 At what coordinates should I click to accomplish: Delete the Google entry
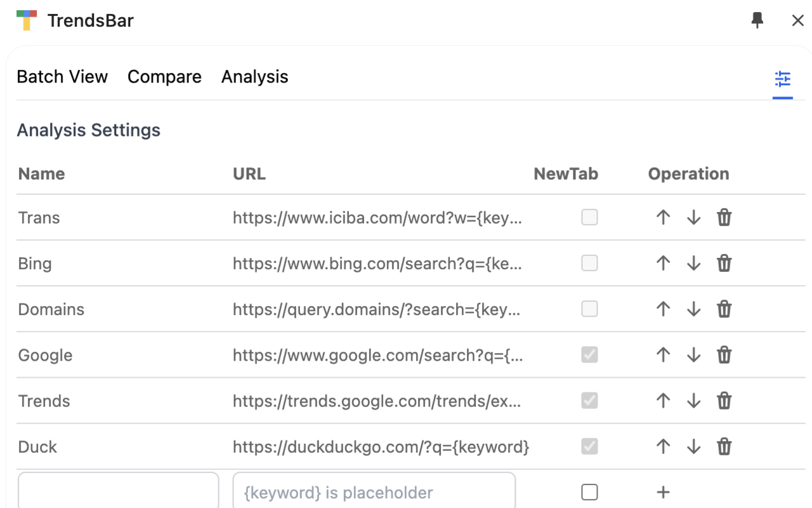(724, 355)
